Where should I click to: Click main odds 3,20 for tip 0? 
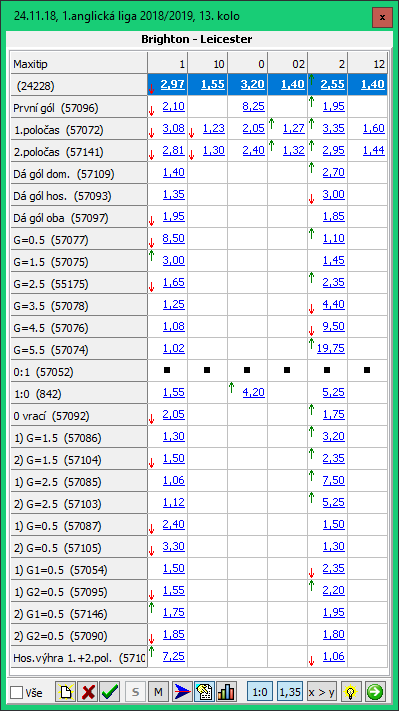(x=253, y=84)
